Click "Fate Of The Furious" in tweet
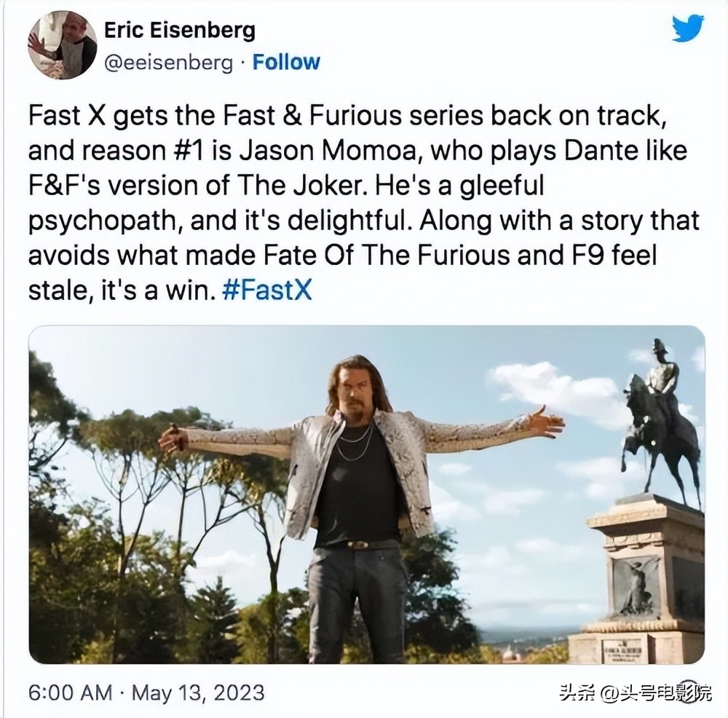 pos(387,255)
